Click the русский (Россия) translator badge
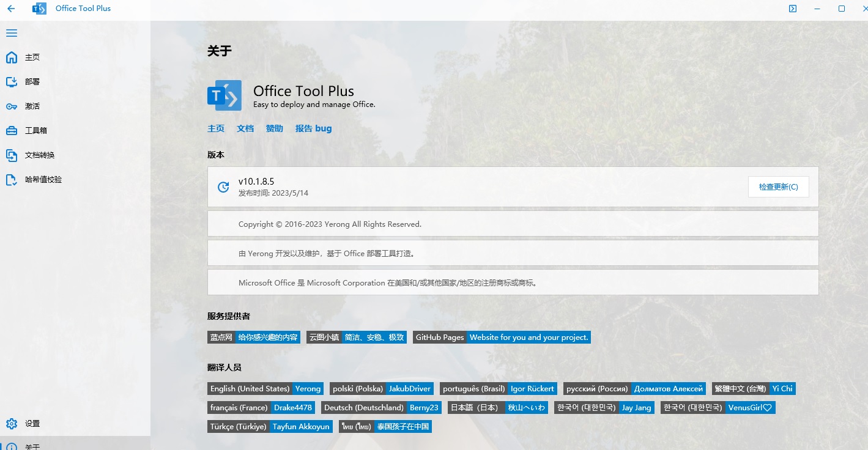 tap(635, 389)
